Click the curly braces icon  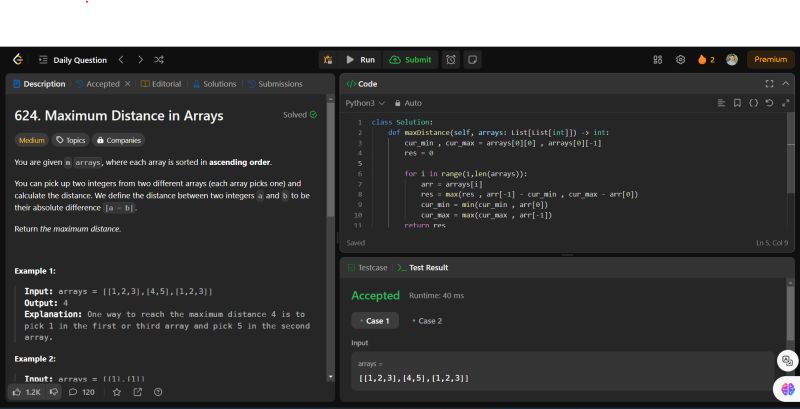click(x=753, y=103)
